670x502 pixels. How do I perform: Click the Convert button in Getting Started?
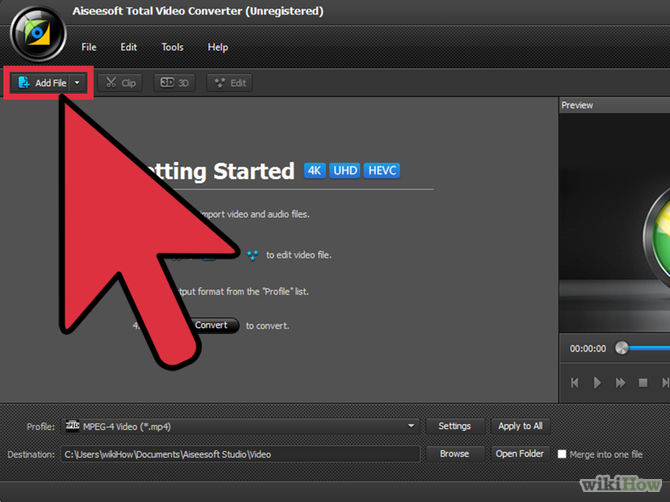coord(212,325)
